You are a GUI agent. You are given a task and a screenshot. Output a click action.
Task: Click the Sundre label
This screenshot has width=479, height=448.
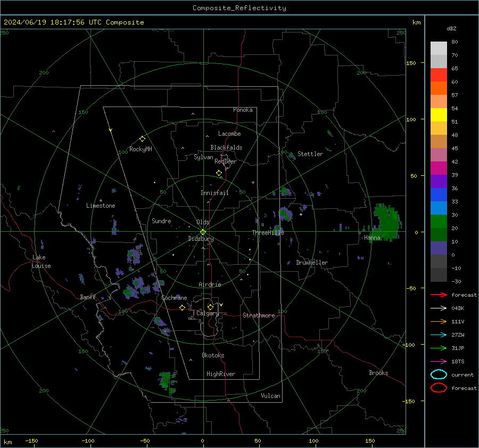pyautogui.click(x=161, y=221)
